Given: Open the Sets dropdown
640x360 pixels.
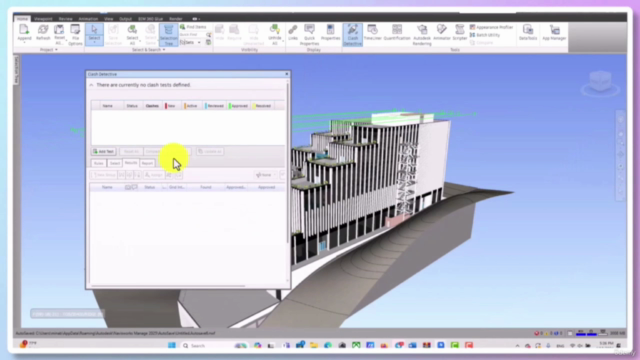Looking at the screenshot, I should point(191,42).
